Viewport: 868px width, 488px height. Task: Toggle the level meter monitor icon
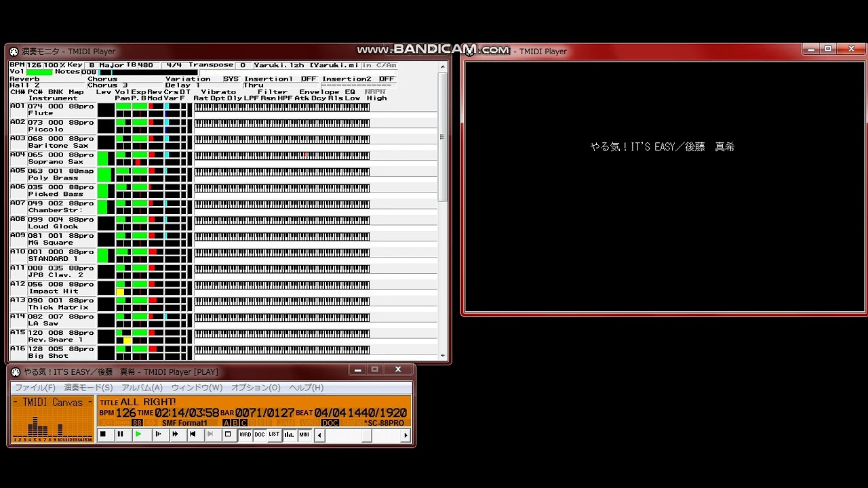pyautogui.click(x=289, y=434)
